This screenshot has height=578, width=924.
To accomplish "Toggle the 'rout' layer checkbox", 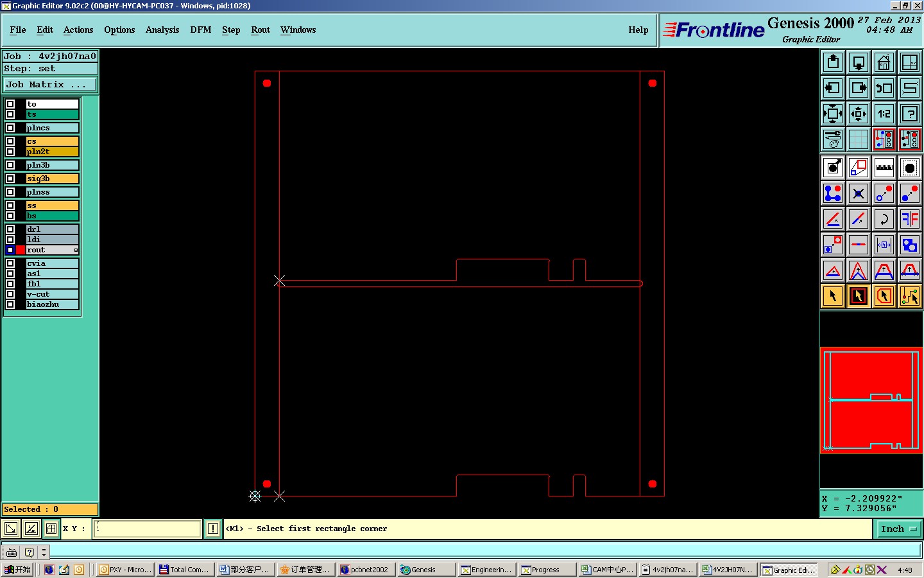I will [x=10, y=250].
